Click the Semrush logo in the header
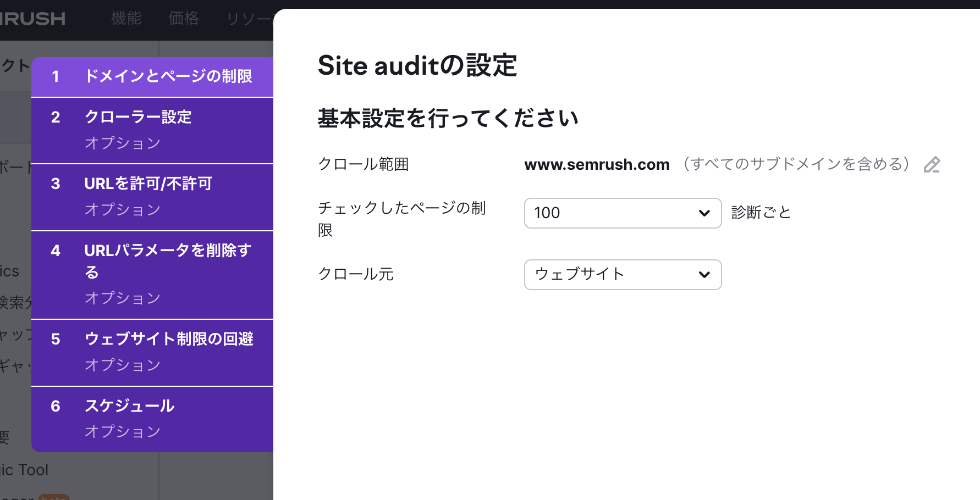The height and width of the screenshot is (500, 980). (x=32, y=19)
